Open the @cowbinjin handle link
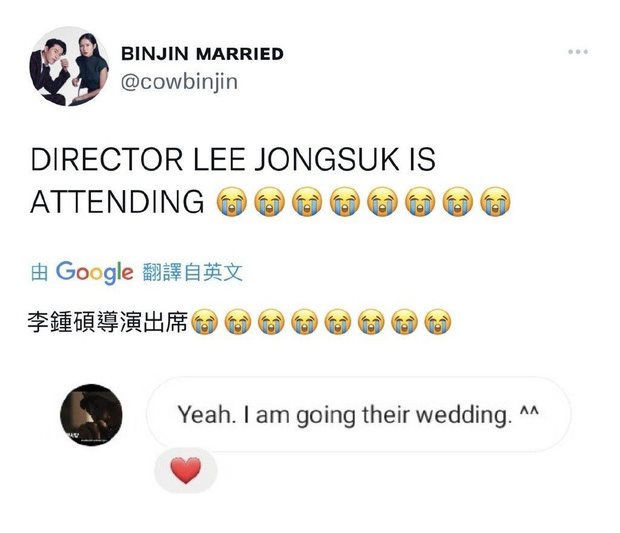620x533 pixels. tap(179, 82)
